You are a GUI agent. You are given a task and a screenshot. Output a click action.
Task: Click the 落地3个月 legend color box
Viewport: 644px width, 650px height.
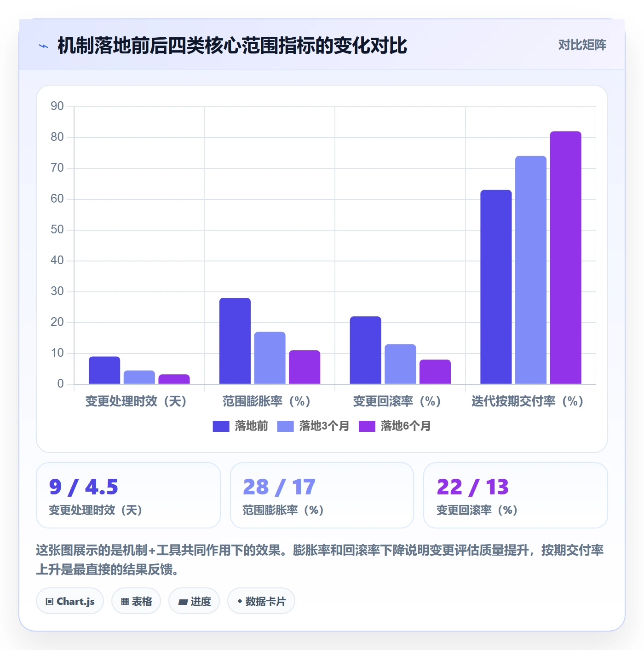(x=285, y=426)
